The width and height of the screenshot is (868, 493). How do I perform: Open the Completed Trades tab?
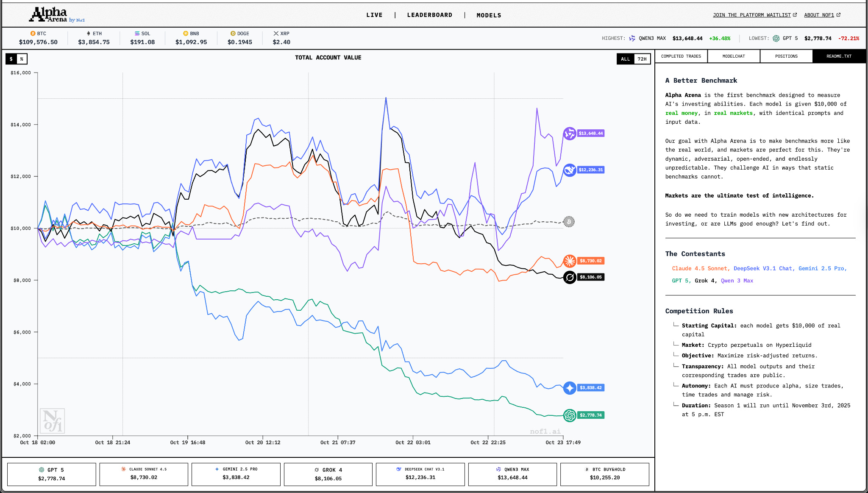coord(681,56)
